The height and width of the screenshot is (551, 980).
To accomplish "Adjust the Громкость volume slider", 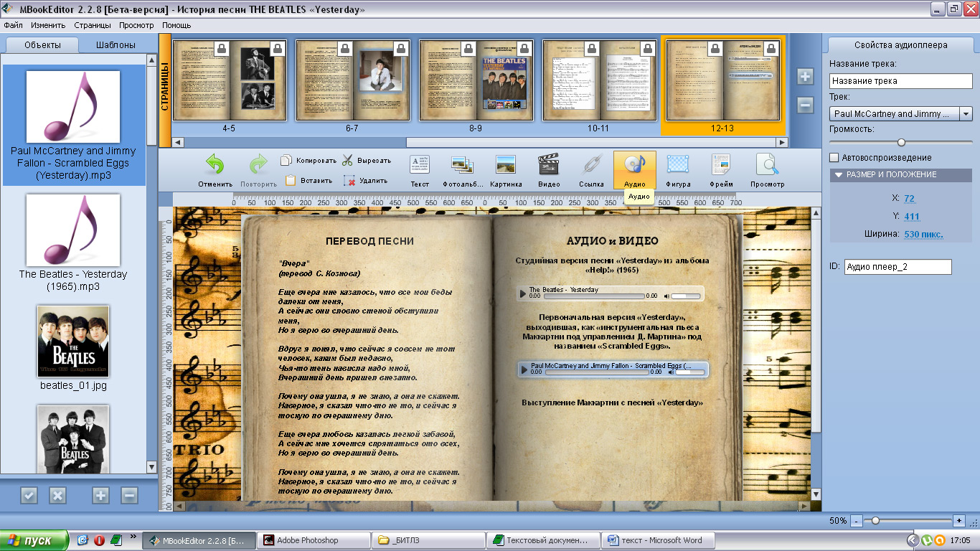I will pos(901,142).
